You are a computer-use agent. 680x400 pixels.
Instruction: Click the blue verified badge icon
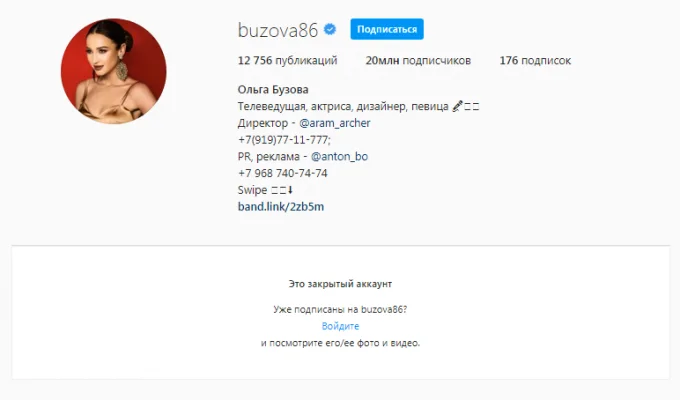click(330, 30)
